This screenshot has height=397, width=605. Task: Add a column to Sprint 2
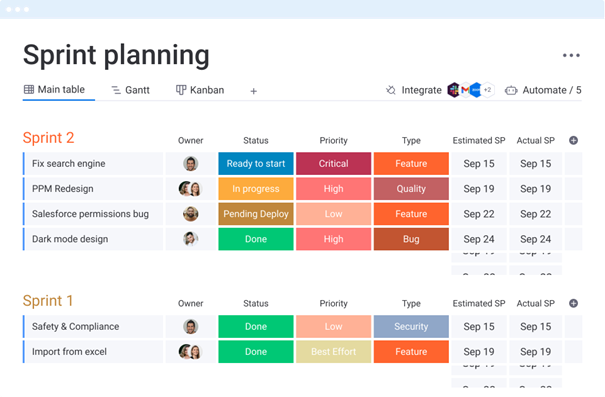[x=573, y=140]
